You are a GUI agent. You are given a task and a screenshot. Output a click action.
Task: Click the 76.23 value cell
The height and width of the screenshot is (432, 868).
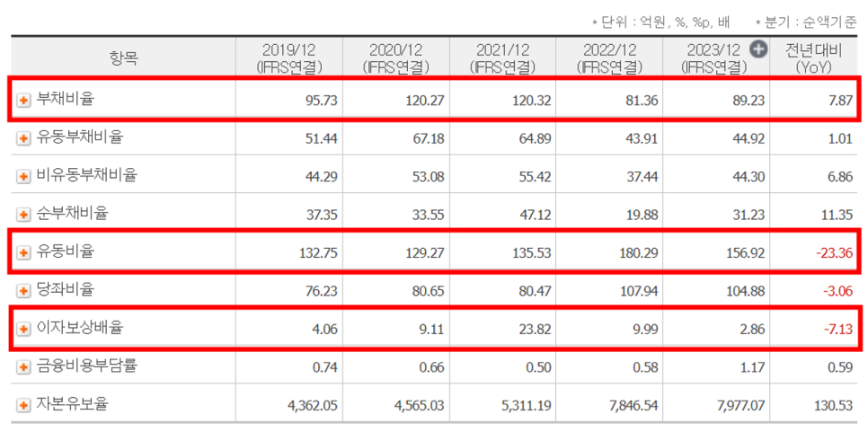pos(321,291)
